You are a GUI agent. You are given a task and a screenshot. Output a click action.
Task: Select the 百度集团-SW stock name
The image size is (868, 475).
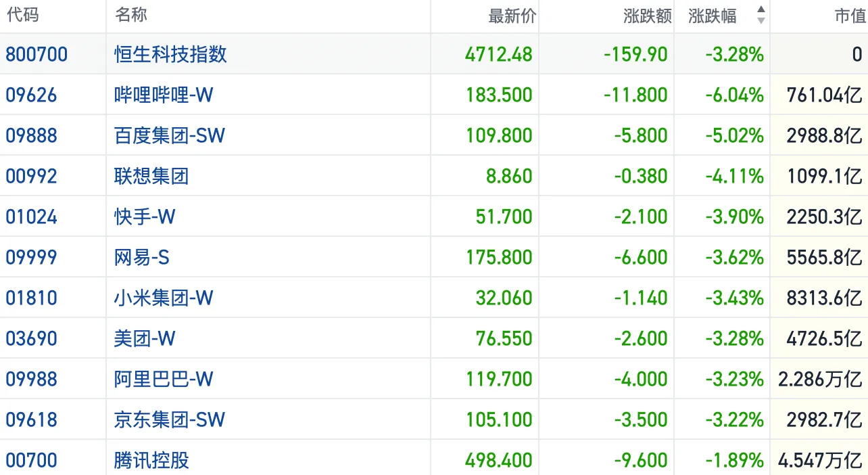[169, 135]
